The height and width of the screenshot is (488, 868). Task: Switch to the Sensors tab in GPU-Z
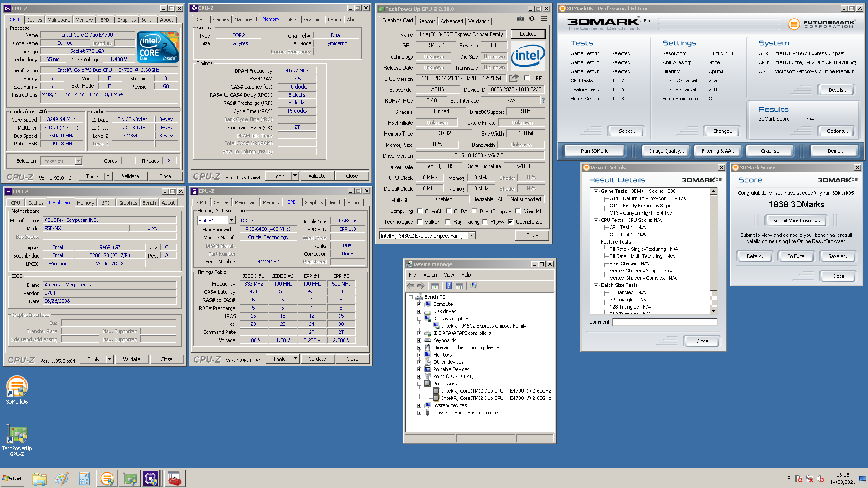pos(427,21)
